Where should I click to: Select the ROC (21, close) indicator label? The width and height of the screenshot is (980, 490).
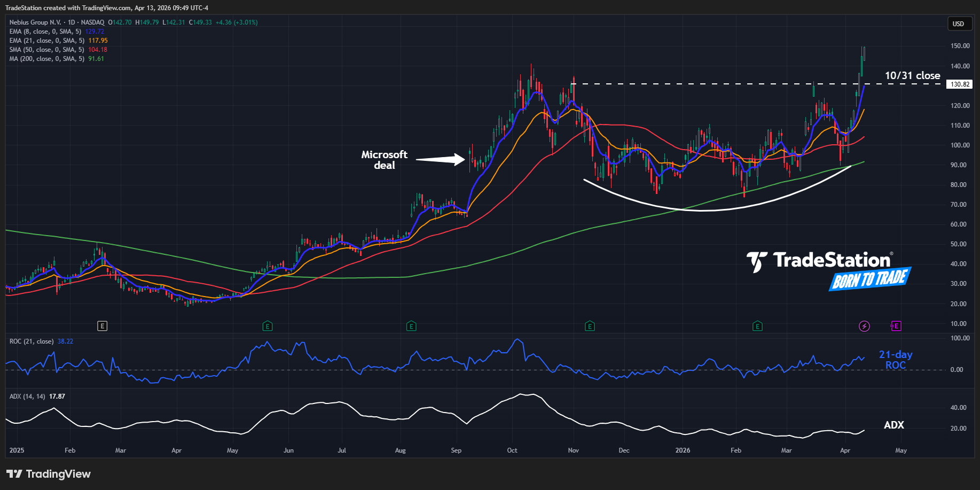tap(31, 341)
